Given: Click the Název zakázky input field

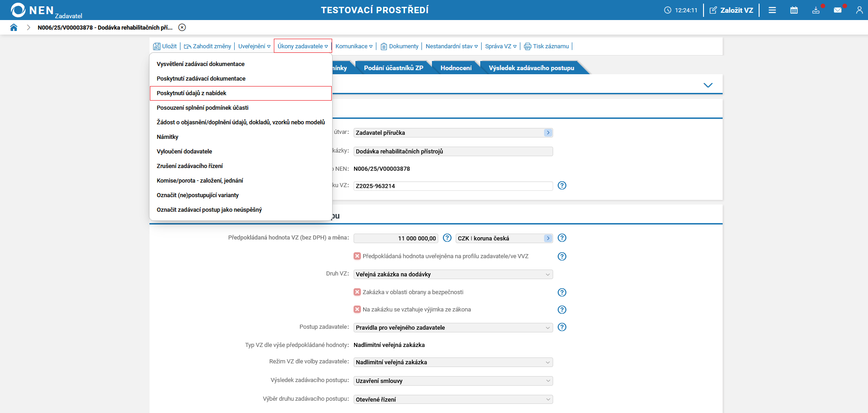Looking at the screenshot, I should coord(453,151).
